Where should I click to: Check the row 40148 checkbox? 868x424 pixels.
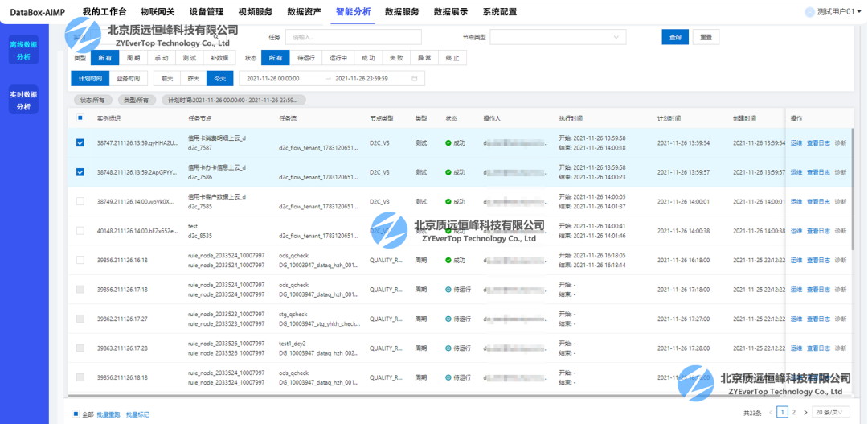(80, 231)
